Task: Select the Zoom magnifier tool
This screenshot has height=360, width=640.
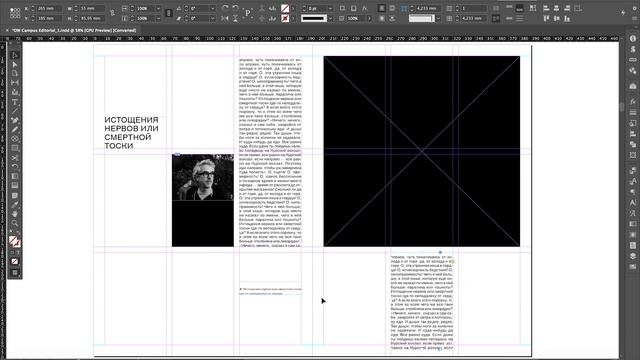Action: tap(15, 224)
